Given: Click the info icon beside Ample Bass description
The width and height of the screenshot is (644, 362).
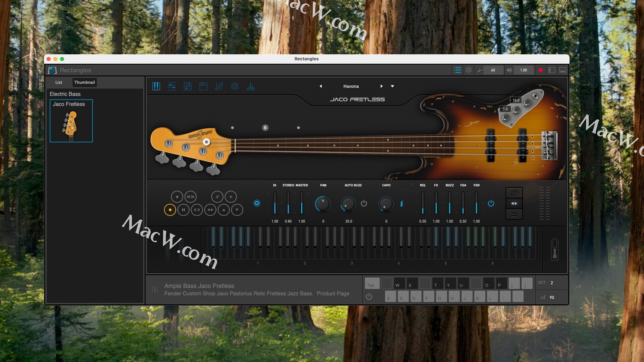Looking at the screenshot, I should click(155, 290).
